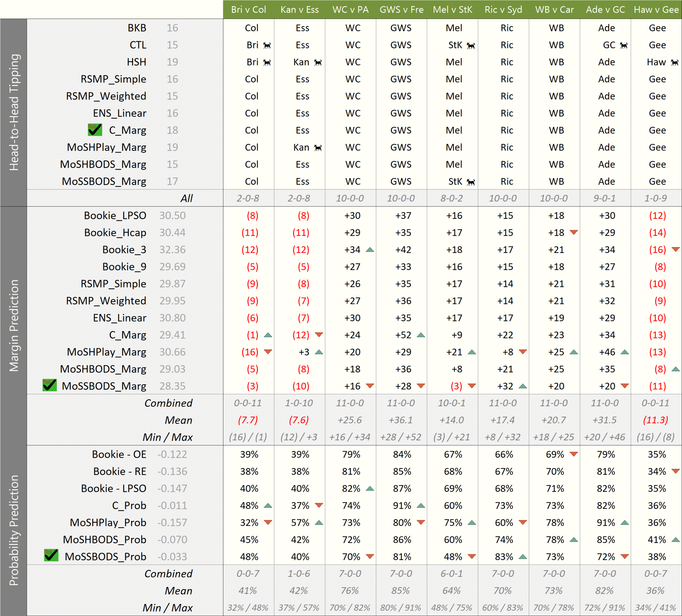Click the MoS checkmark beside MoSSBODS_Marg margin row
This screenshot has height=616, width=682.
(x=49, y=385)
